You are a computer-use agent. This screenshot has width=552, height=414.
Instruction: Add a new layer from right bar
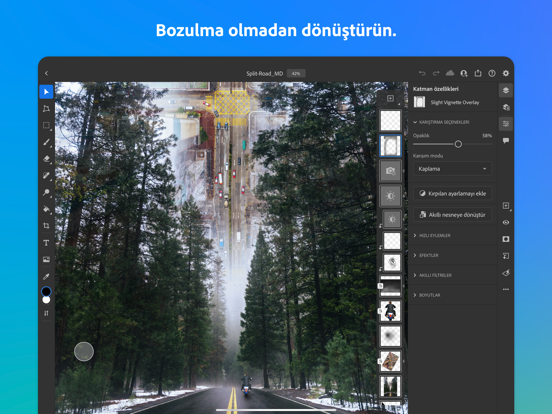coord(506,206)
